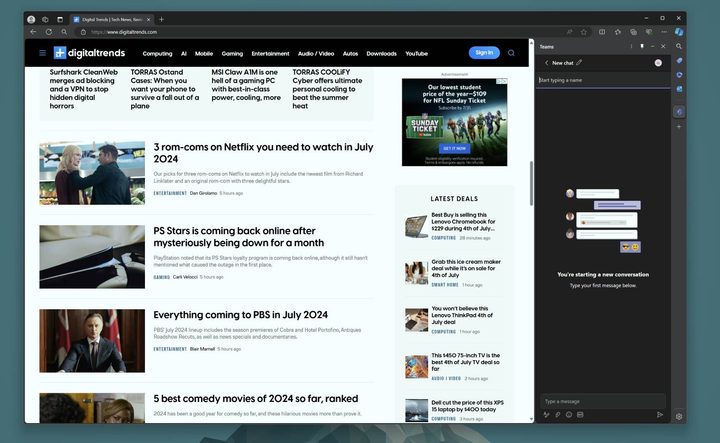This screenshot has width=720, height=443.
Task: Open the Favorites list icon
Action: tap(618, 32)
